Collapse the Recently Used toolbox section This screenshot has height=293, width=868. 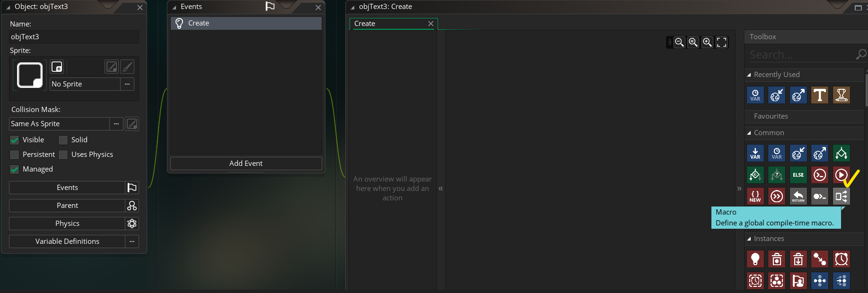[x=749, y=75]
